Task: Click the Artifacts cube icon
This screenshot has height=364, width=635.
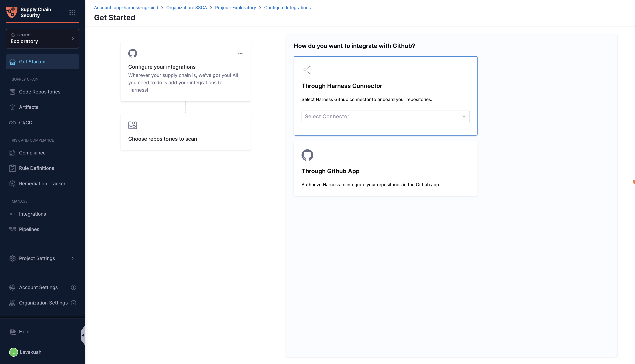Action: 12,107
